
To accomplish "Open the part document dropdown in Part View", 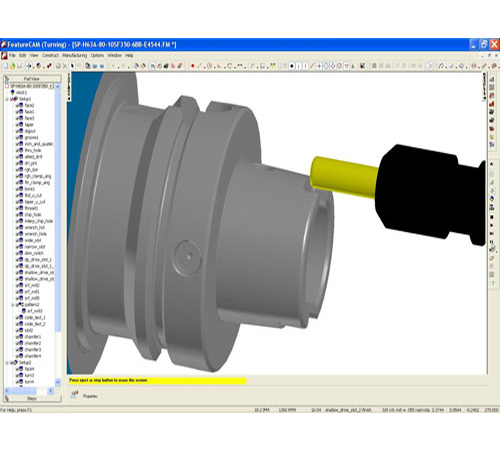I will pyautogui.click(x=51, y=86).
